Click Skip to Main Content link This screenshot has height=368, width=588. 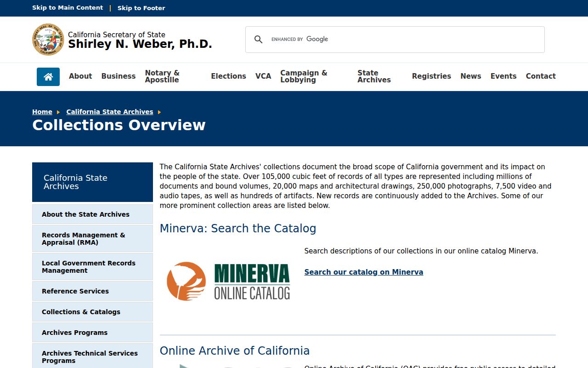point(68,8)
